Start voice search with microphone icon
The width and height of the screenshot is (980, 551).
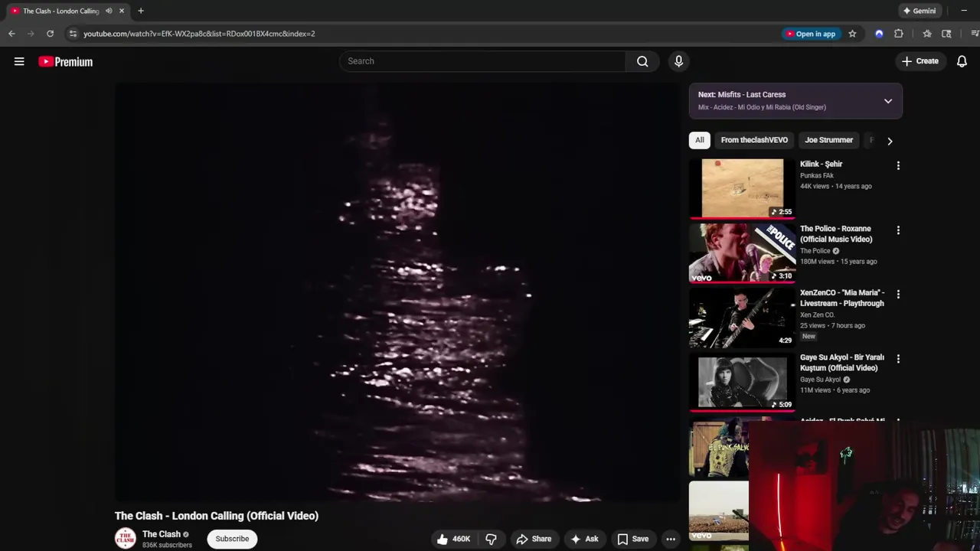coord(678,61)
